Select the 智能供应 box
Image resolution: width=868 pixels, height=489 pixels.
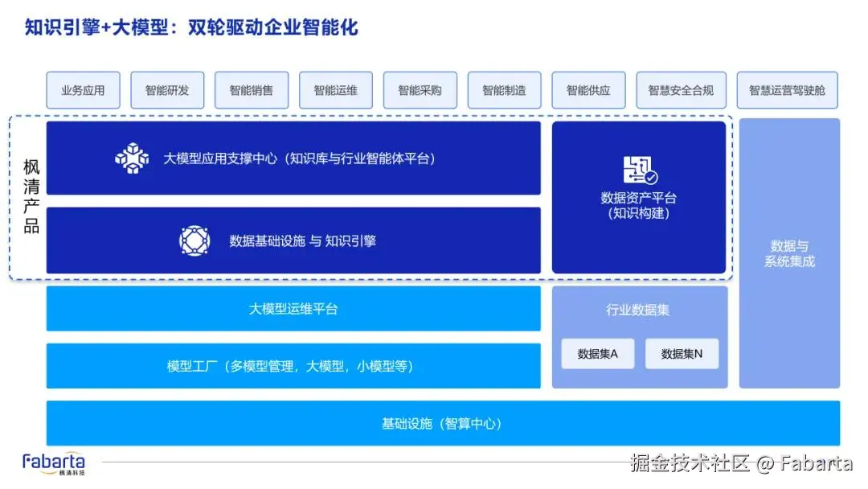(x=588, y=90)
